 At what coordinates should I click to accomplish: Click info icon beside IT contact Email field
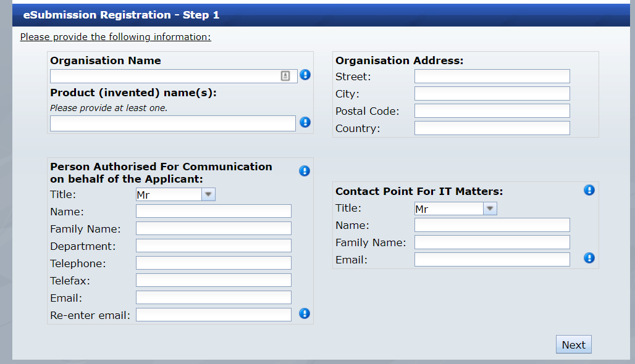point(589,258)
